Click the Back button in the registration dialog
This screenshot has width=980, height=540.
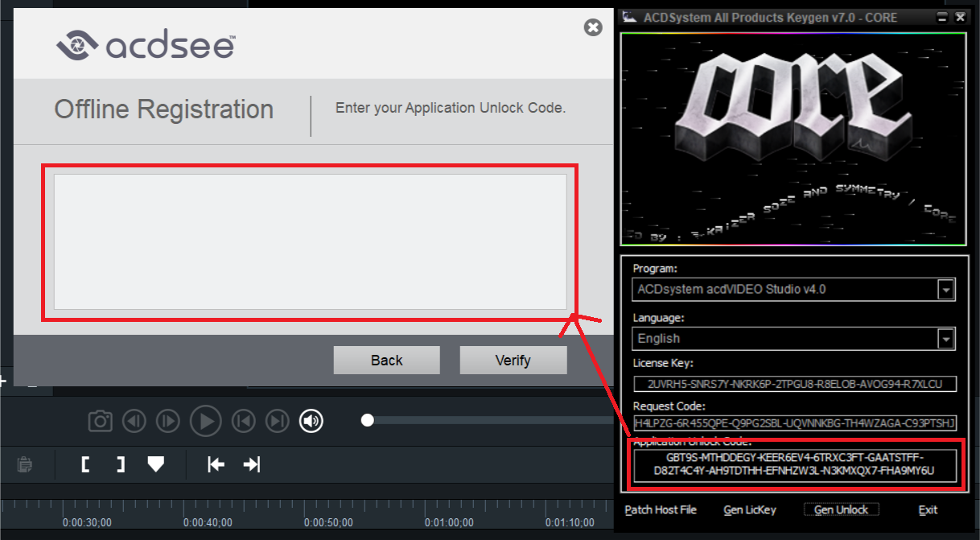point(386,360)
